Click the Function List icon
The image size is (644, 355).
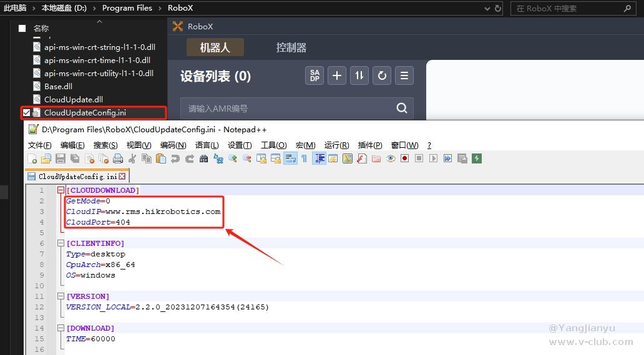pos(362,158)
